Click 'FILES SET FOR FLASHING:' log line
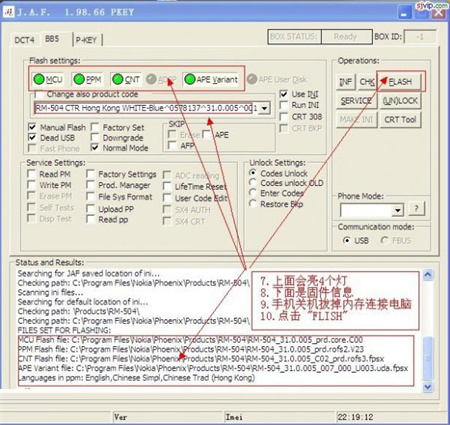 tap(64, 330)
